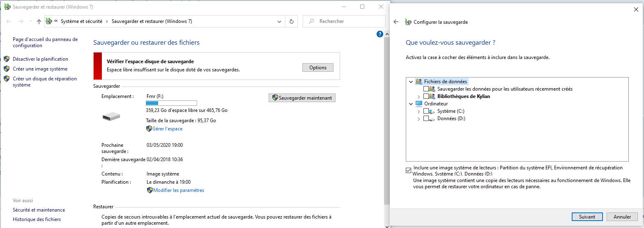Image resolution: width=644 pixels, height=228 pixels.
Task: Check the Données (D:) checkbox
Action: click(426, 119)
